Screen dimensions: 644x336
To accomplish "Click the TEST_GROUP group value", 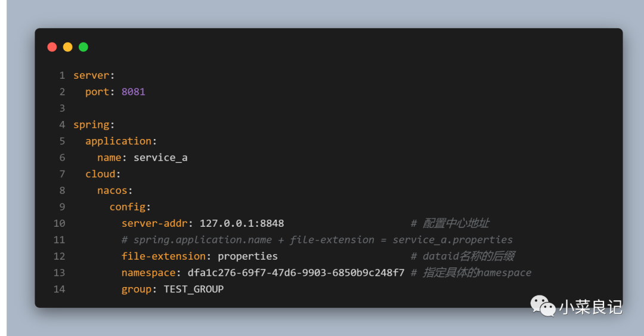I will (194, 289).
